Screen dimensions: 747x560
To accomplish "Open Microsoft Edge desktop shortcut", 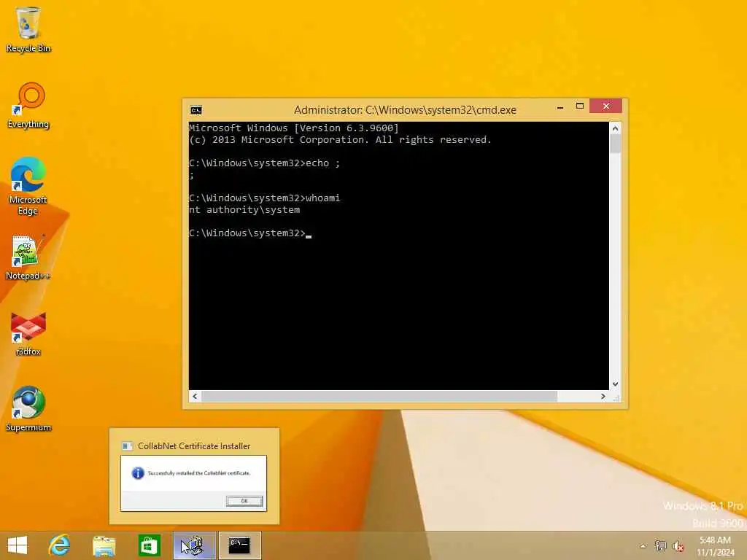I will tap(28, 186).
